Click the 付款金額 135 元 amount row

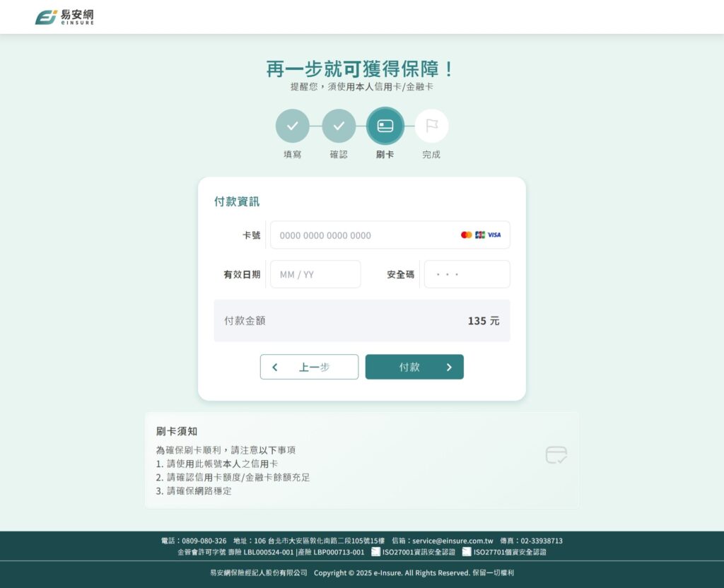click(361, 321)
